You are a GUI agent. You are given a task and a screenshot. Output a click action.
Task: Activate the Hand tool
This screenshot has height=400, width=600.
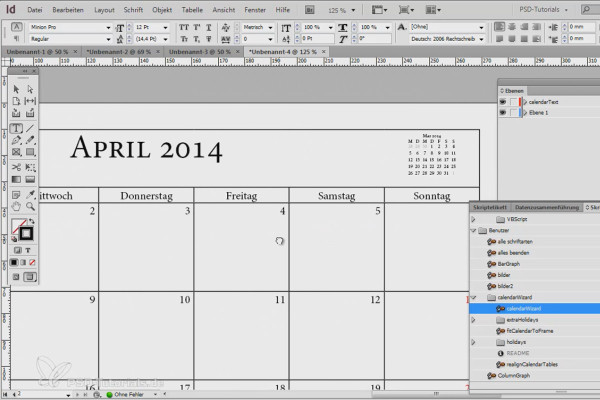pos(16,207)
